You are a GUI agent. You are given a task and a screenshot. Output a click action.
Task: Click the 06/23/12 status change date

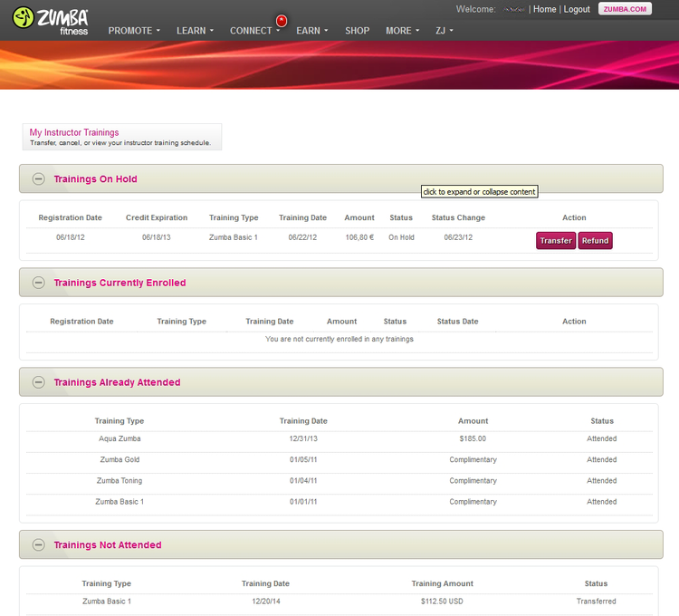point(458,237)
